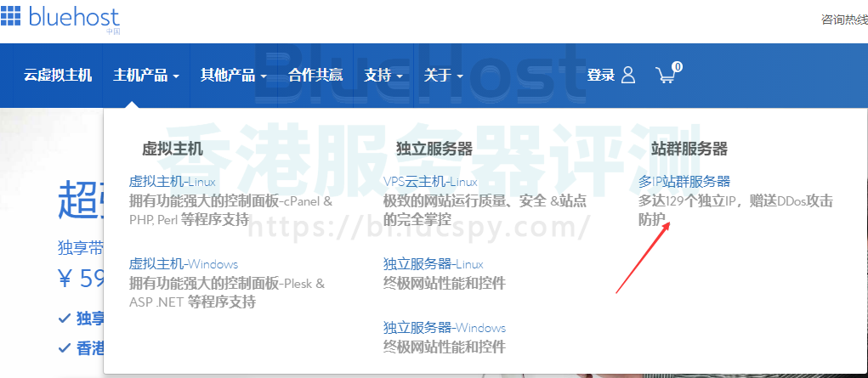Viewport: 868px width, 378px height.
Task: Expand the 关于 dropdown menu
Action: point(444,76)
